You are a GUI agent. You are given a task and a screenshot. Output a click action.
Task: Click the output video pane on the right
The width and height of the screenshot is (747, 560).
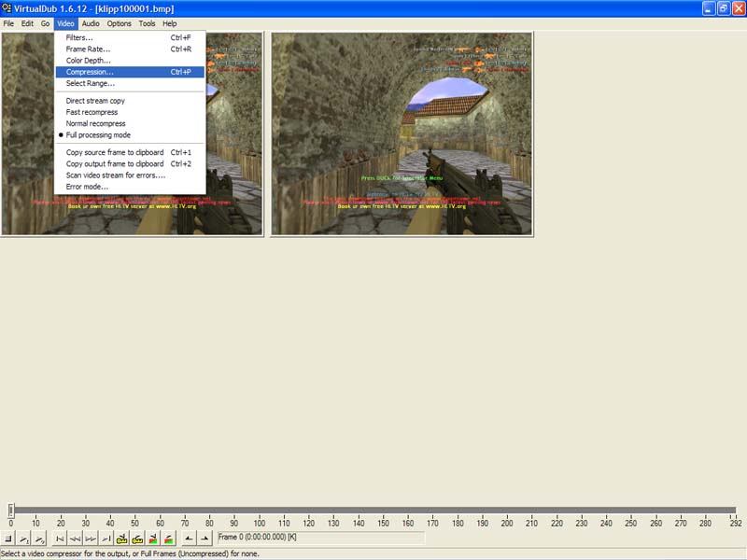[x=402, y=133]
